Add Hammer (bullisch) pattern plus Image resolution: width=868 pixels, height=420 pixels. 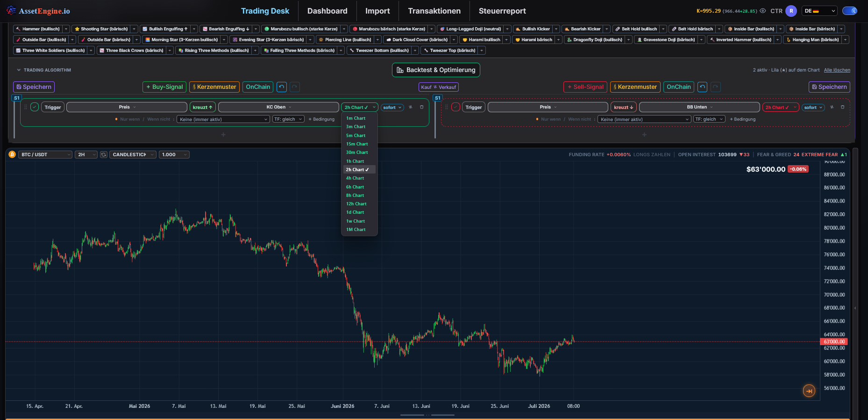66,29
